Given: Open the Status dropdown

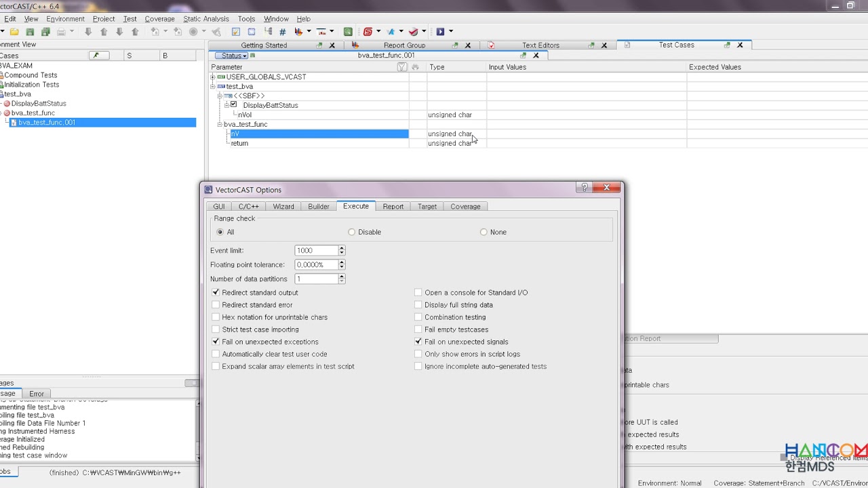Looking at the screenshot, I should coord(232,56).
